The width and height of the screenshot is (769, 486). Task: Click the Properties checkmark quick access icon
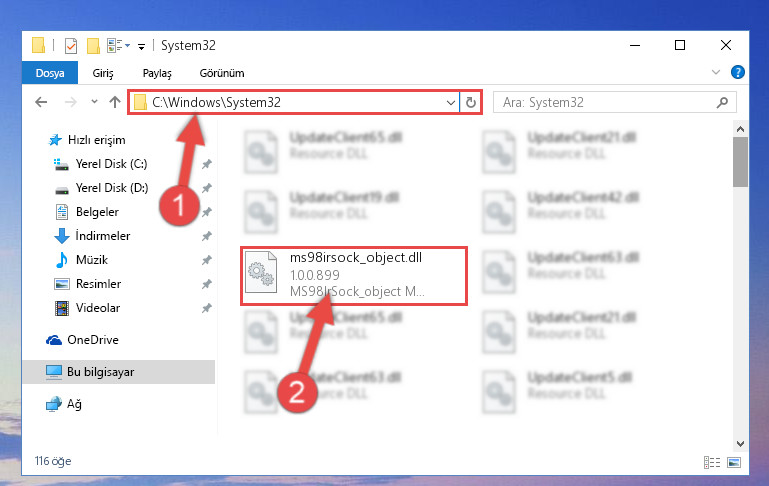coord(71,46)
